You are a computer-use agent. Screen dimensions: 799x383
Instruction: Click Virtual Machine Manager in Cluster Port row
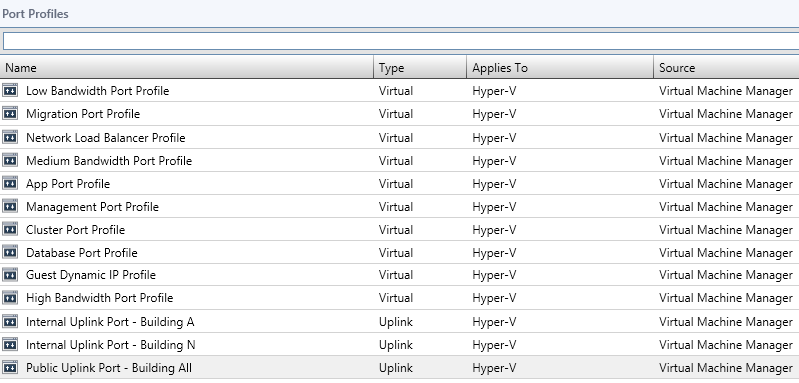pos(726,230)
